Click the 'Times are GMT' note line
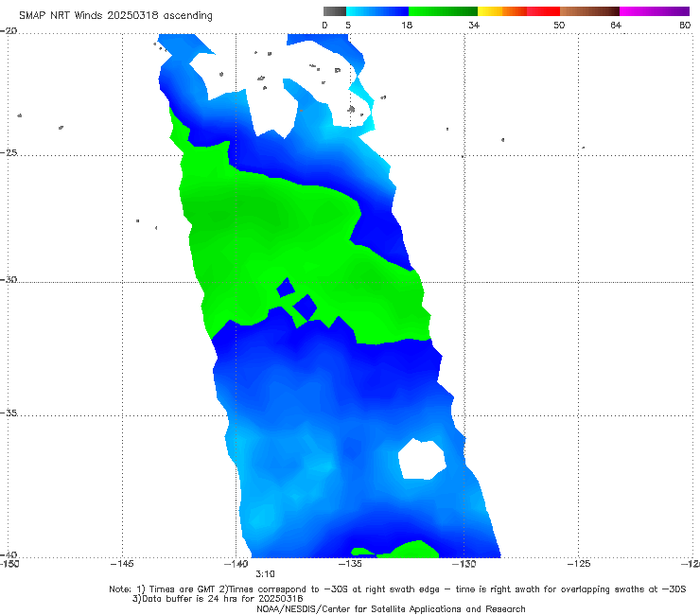 click(397, 589)
